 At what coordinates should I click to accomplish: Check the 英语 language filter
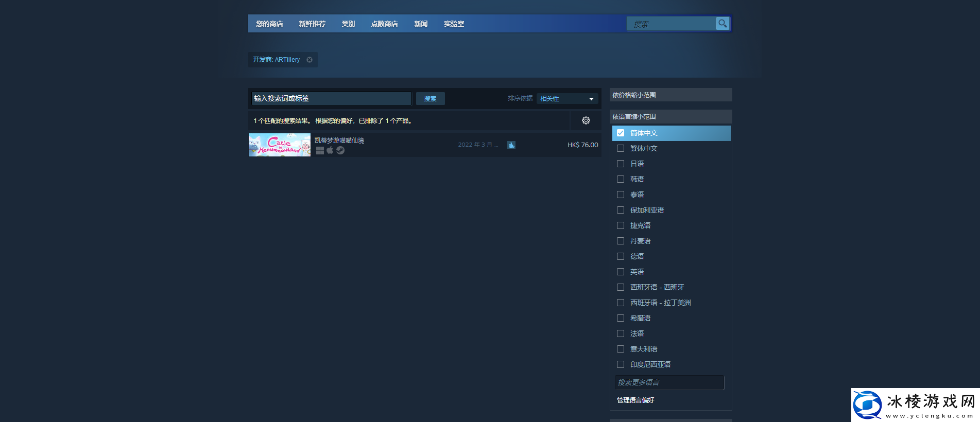(x=621, y=272)
